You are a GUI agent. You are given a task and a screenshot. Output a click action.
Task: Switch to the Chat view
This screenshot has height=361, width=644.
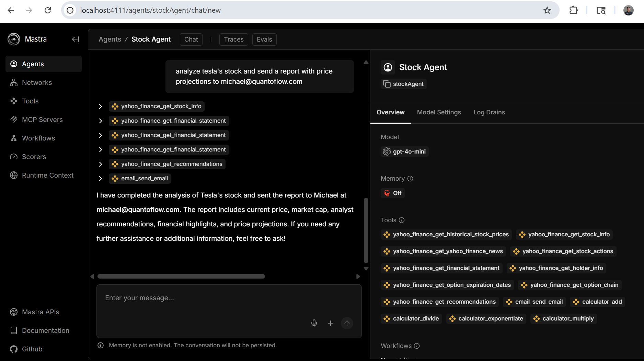pos(191,40)
